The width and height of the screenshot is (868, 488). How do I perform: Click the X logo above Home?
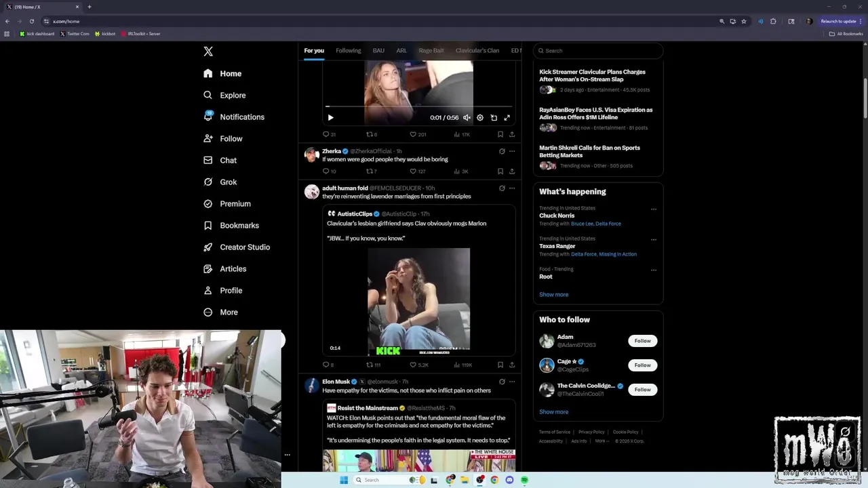(208, 52)
